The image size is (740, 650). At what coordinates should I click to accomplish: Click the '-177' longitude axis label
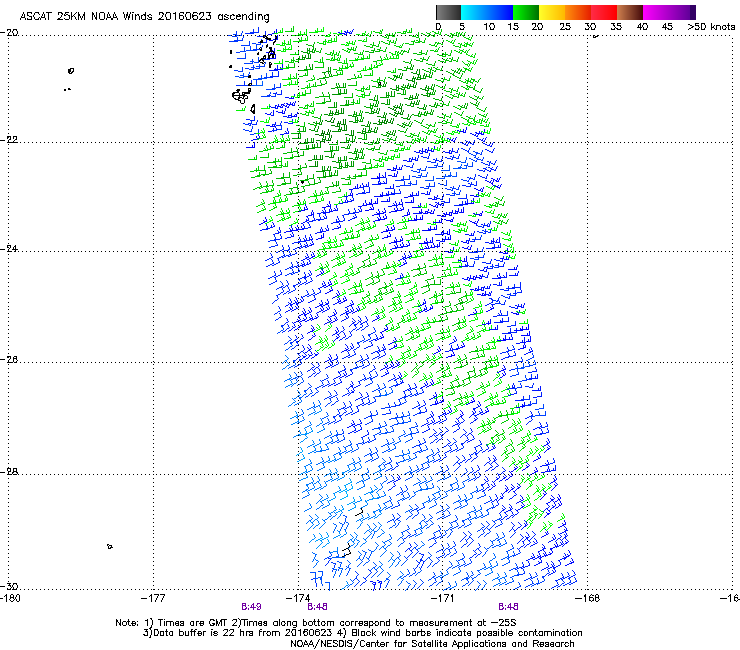(x=153, y=598)
